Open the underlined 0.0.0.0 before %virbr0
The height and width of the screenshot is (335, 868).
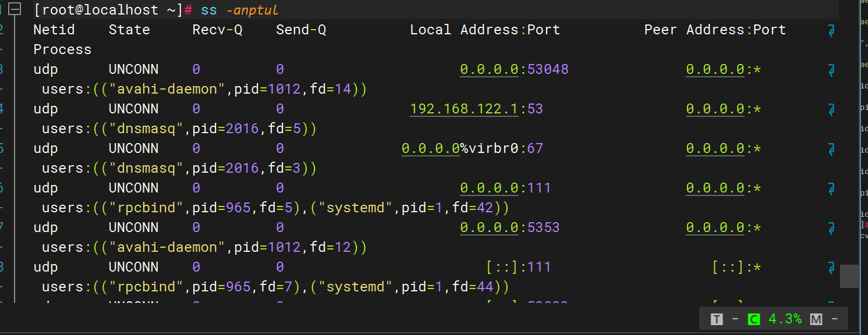430,148
